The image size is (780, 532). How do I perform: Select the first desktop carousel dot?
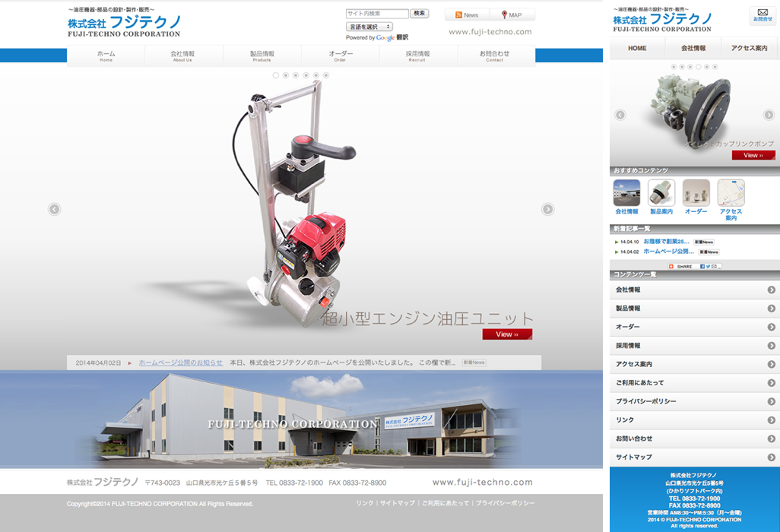(x=276, y=75)
